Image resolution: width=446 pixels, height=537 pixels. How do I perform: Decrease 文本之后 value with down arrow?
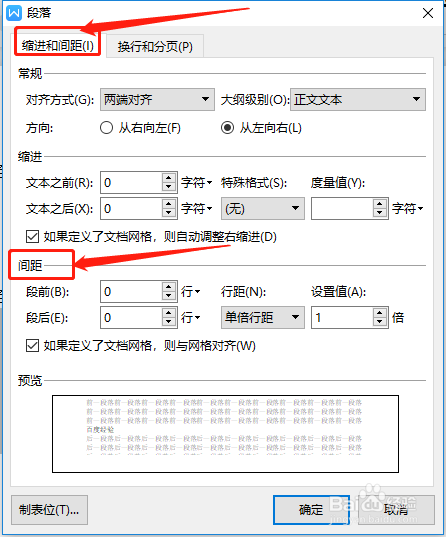coord(169,213)
